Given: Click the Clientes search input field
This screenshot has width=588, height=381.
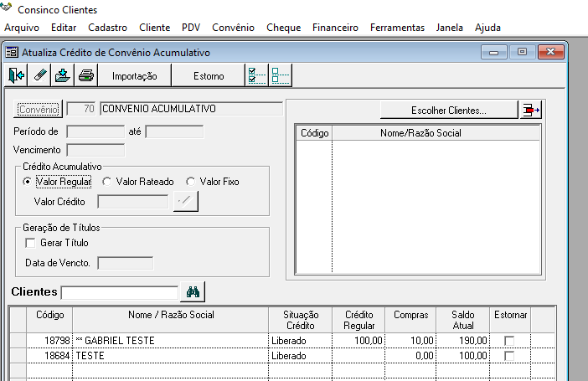Looking at the screenshot, I should tap(120, 292).
